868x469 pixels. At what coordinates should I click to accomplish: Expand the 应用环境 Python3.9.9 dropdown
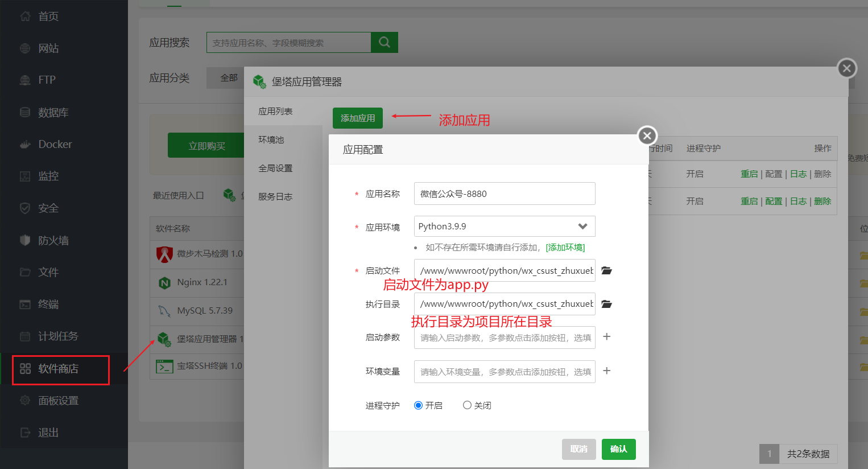tap(505, 226)
